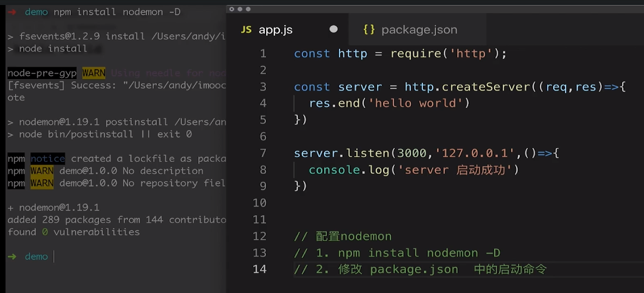This screenshot has height=293, width=644.
Task: Click the first gray window control dot of the editor
Action: [232, 9]
